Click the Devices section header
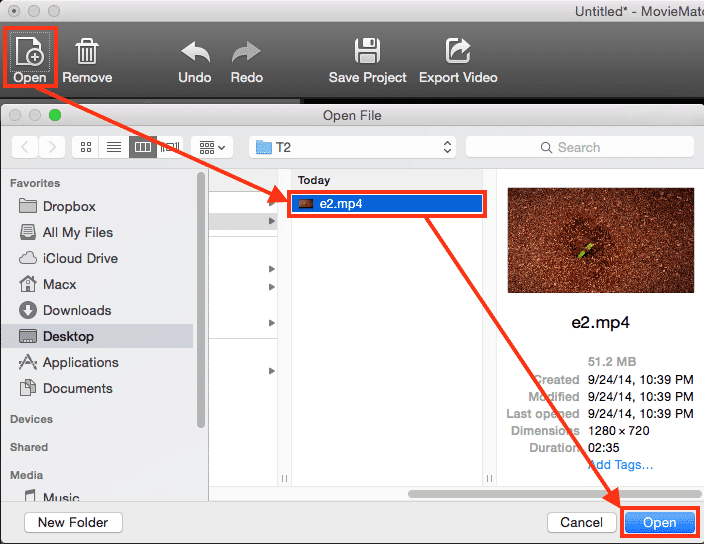Viewport: 704px width, 544px height. pos(31,419)
